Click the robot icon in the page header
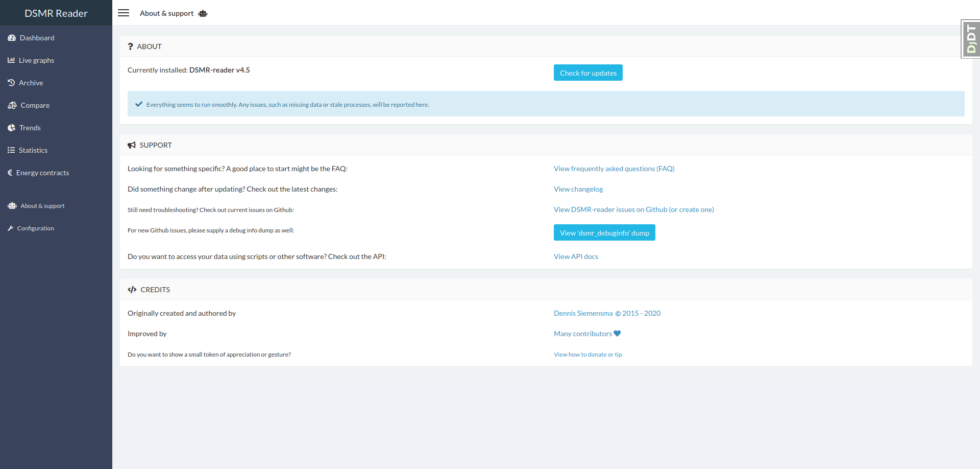This screenshot has height=469, width=980. coord(203,13)
